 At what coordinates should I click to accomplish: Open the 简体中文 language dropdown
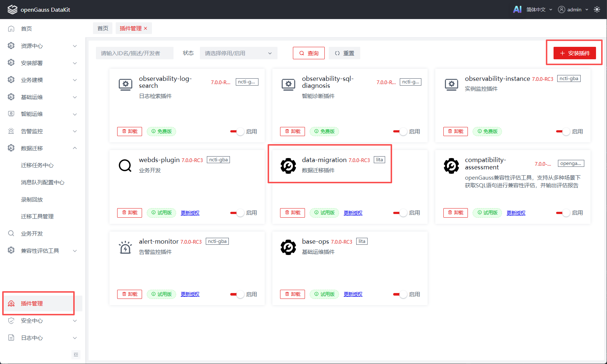[x=539, y=10]
